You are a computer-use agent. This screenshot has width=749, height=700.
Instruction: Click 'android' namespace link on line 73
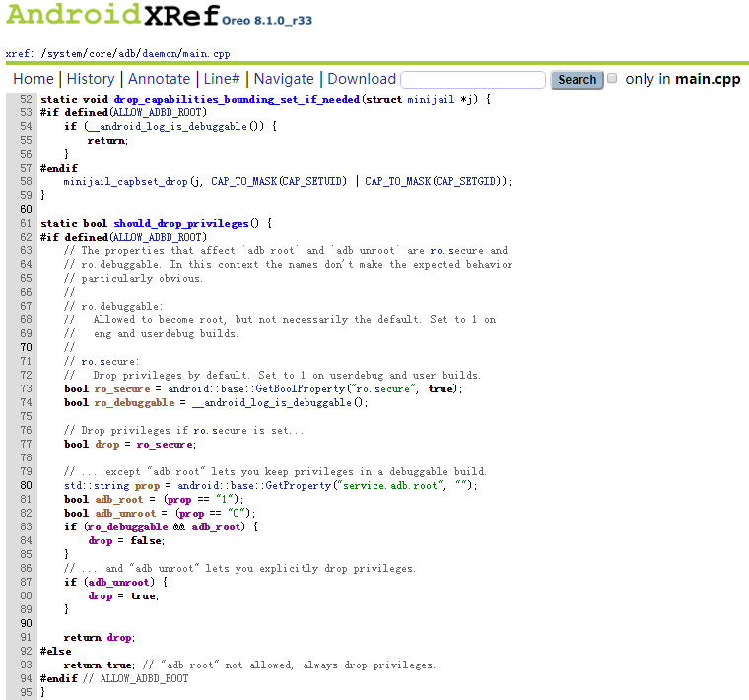point(188,388)
